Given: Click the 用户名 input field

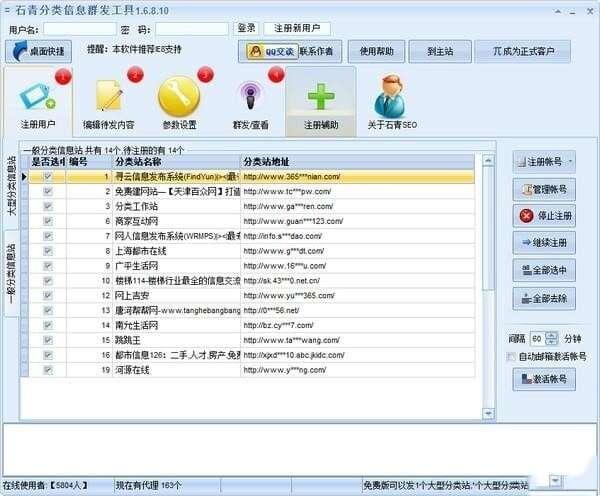Looking at the screenshot, I should click(80, 29).
